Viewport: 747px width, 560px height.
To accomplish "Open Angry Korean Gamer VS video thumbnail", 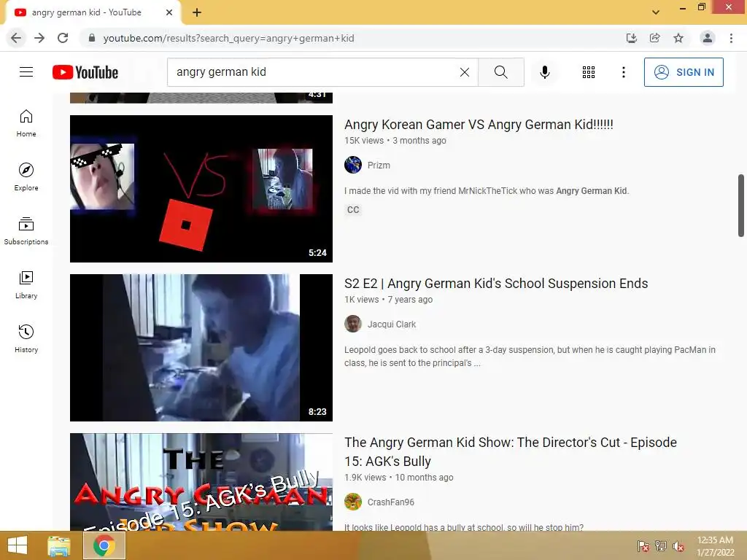I will click(201, 189).
